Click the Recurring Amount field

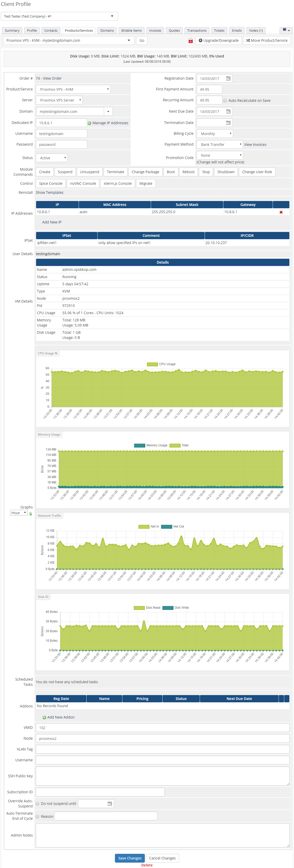coord(209,100)
